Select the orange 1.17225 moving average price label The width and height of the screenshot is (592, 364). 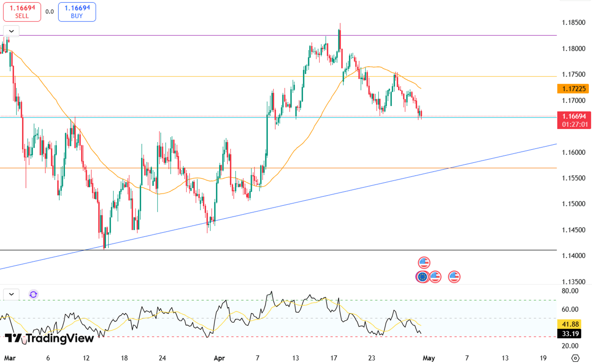coord(573,88)
